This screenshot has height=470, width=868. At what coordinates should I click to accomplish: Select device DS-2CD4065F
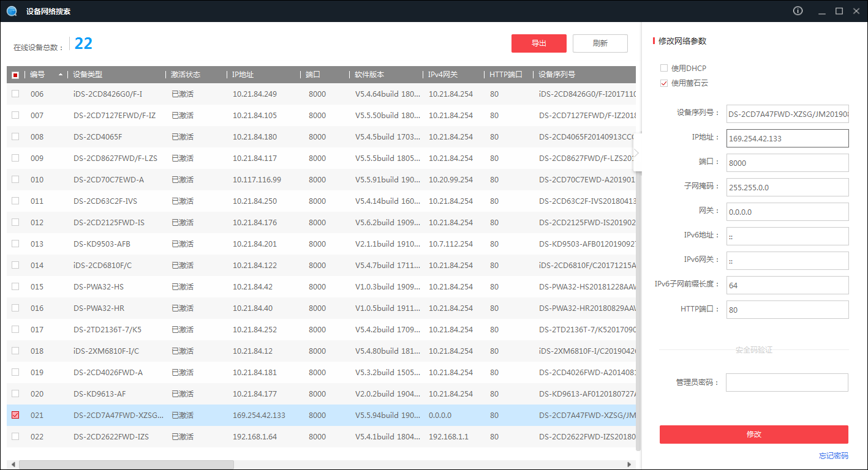[98, 136]
